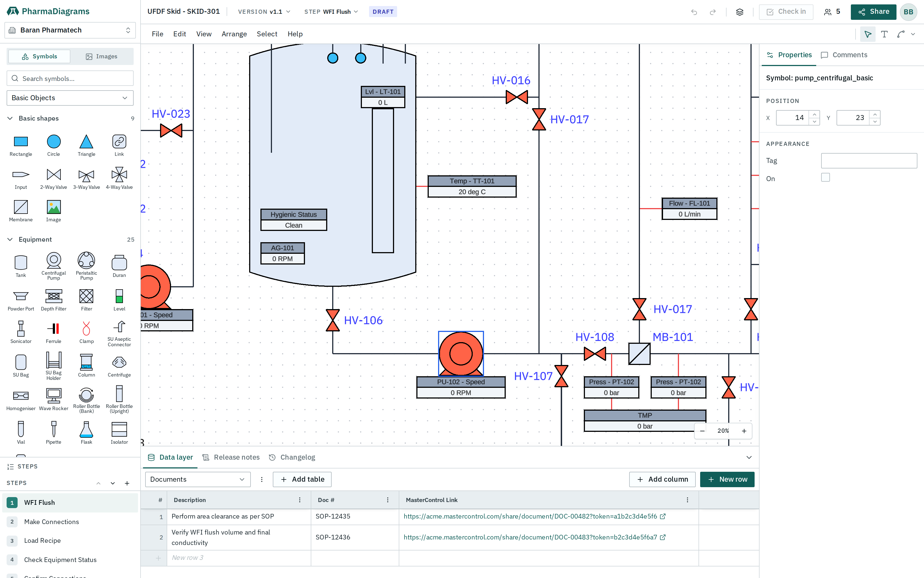The image size is (924, 578).
Task: Click the redo arrow icon
Action: pos(713,12)
